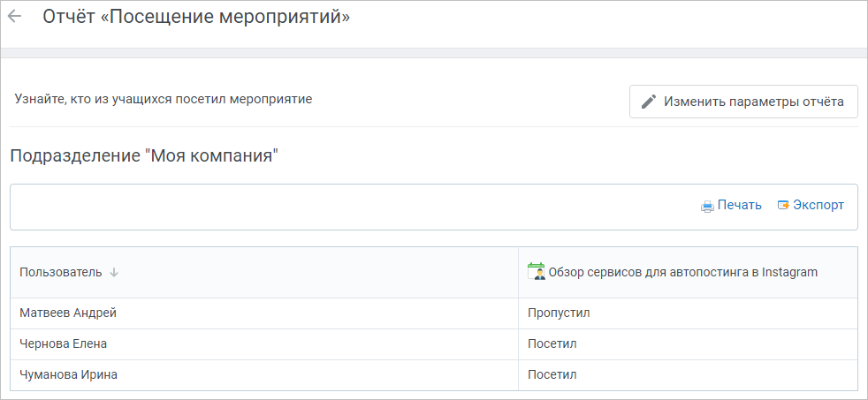Open Изменить параметры отчёта button
The height and width of the screenshot is (400, 868).
click(x=743, y=102)
